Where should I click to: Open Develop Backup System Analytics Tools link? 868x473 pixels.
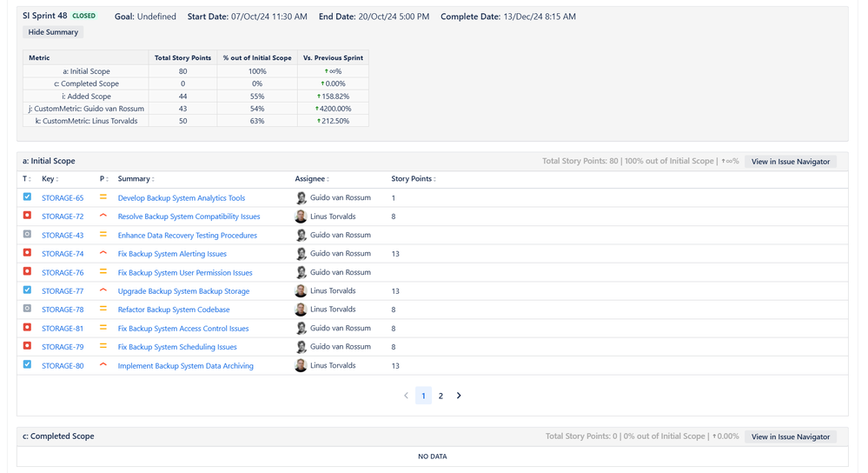[181, 197]
